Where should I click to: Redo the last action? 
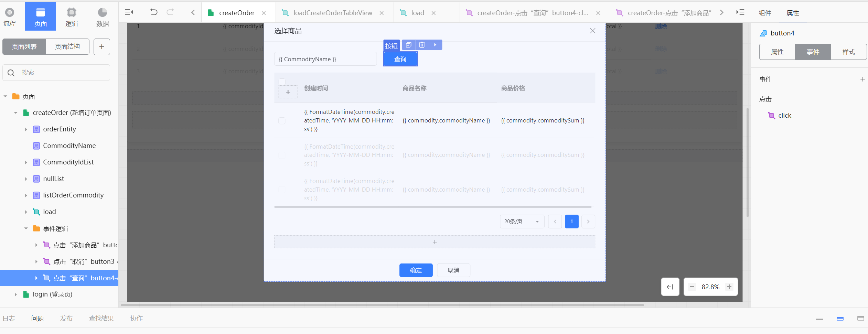tap(170, 12)
